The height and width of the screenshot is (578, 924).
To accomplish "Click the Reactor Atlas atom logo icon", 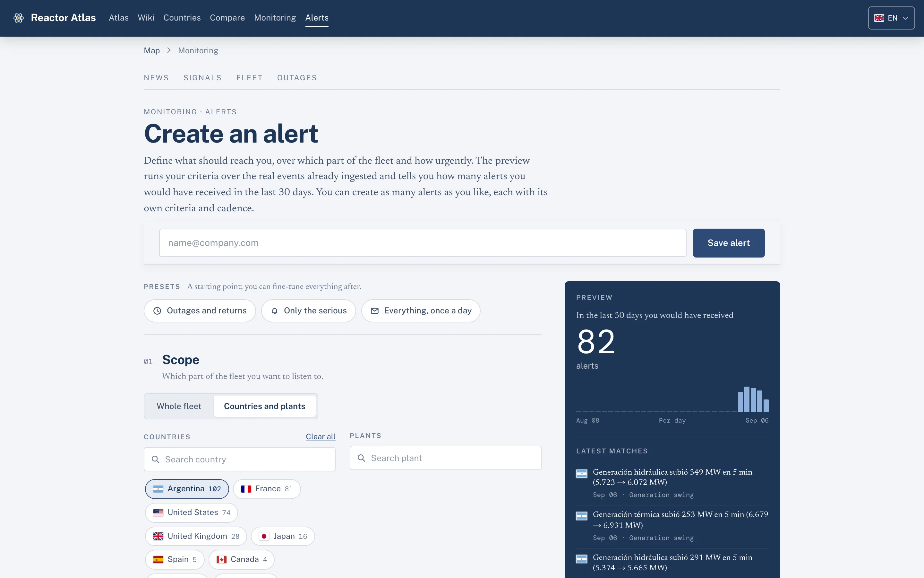I will pyautogui.click(x=19, y=18).
